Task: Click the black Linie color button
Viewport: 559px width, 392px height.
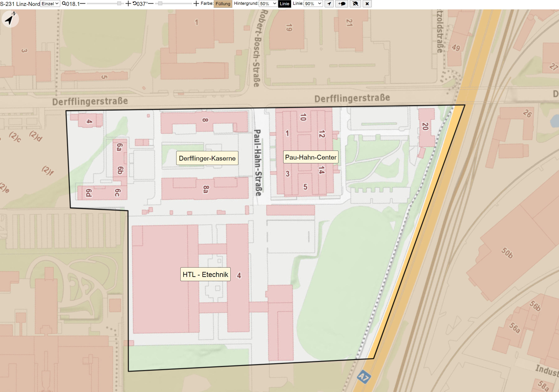Action: [x=284, y=4]
